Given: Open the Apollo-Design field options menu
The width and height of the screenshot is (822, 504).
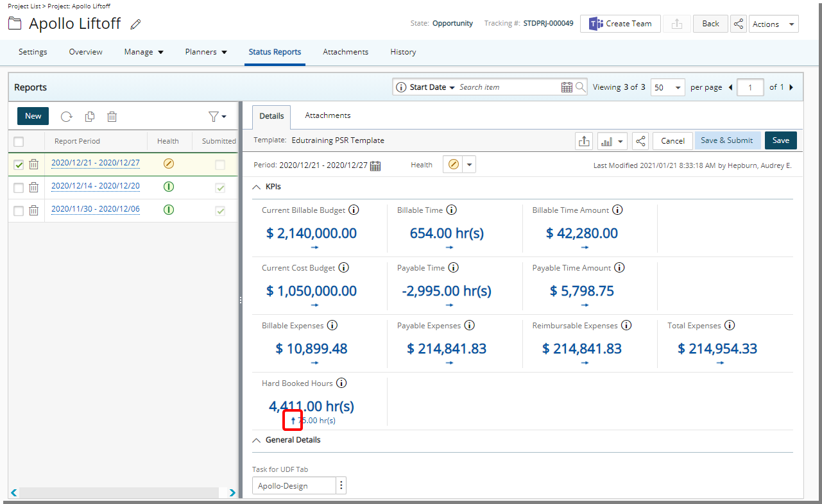Looking at the screenshot, I should pyautogui.click(x=341, y=486).
